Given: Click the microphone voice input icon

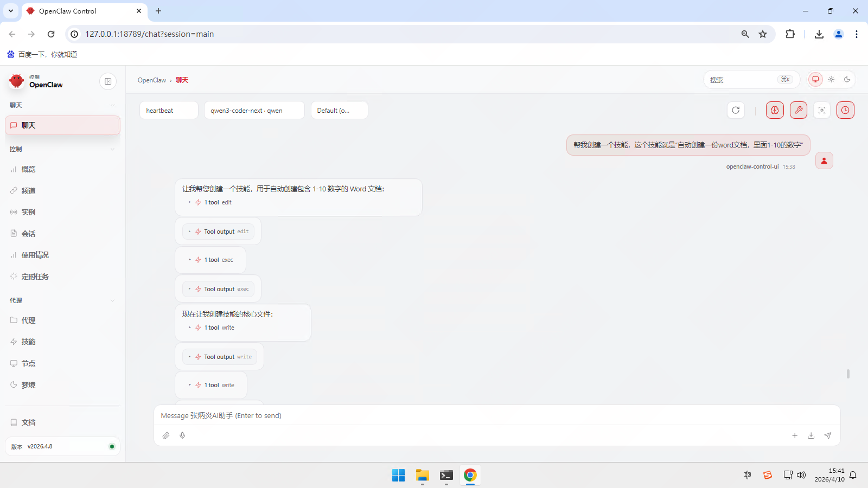Looking at the screenshot, I should tap(182, 435).
